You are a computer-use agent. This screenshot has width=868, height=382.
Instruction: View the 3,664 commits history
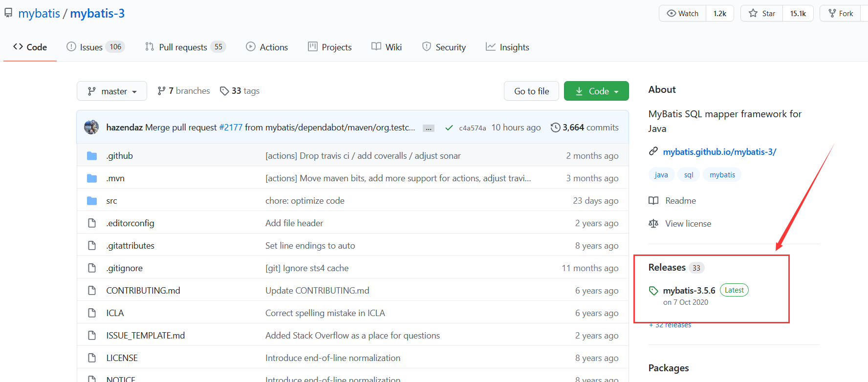(585, 127)
